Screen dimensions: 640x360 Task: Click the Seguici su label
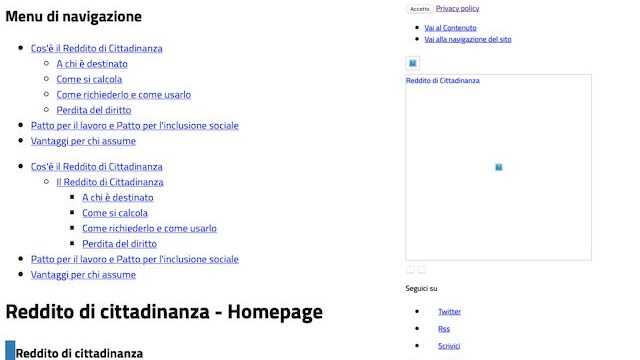[x=421, y=288]
